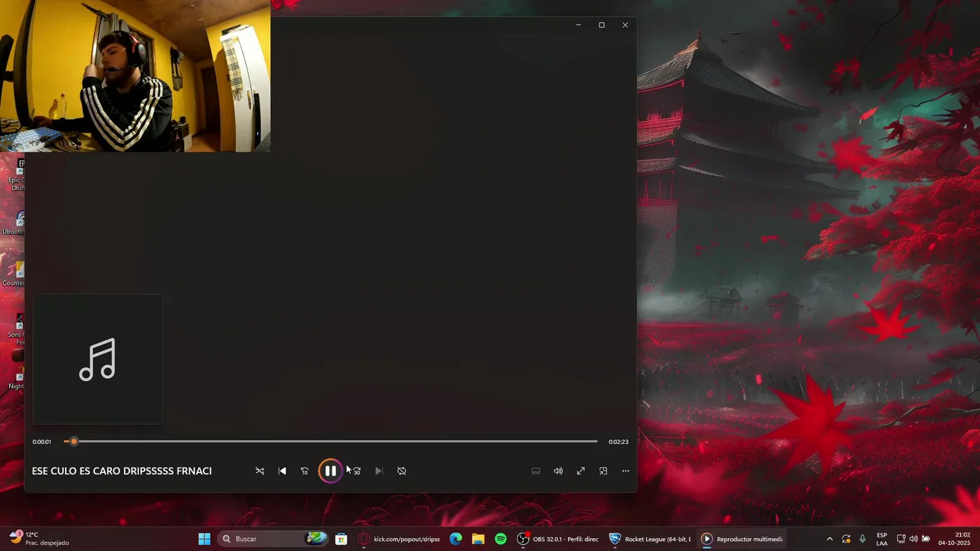Click the Buscar taskbar search box

[274, 539]
